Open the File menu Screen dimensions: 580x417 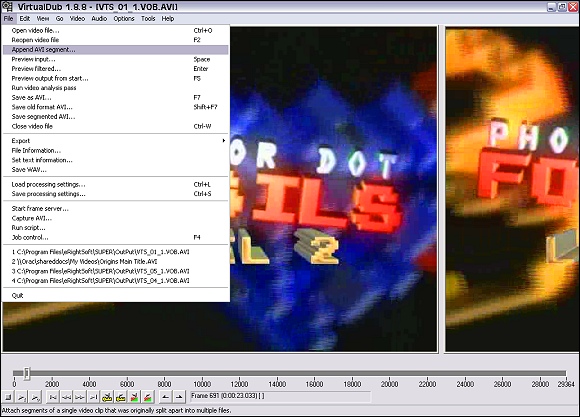9,19
